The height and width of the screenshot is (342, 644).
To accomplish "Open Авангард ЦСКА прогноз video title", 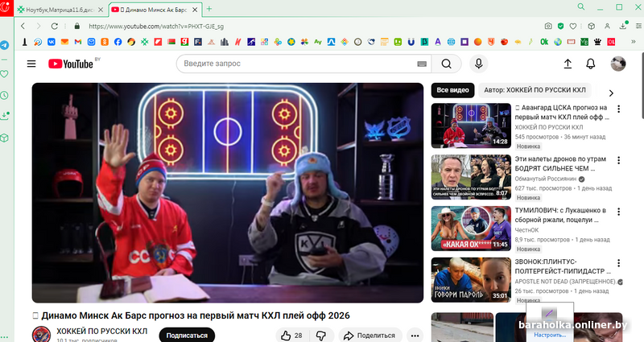I will 561,112.
